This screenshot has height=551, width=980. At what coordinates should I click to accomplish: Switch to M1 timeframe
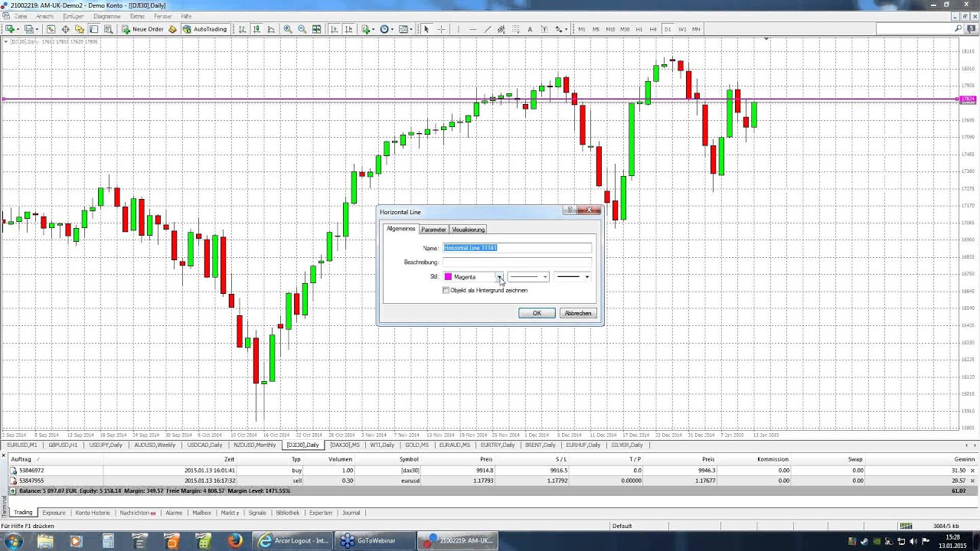(582, 29)
